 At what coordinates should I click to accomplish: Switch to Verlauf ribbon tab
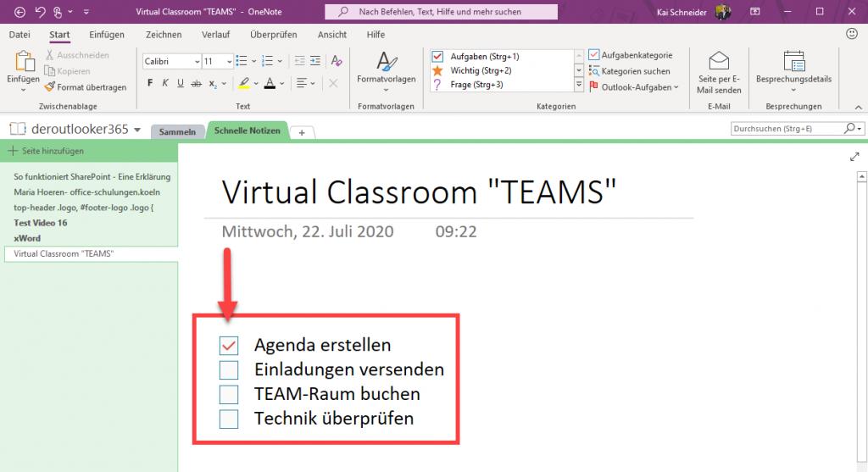point(216,34)
